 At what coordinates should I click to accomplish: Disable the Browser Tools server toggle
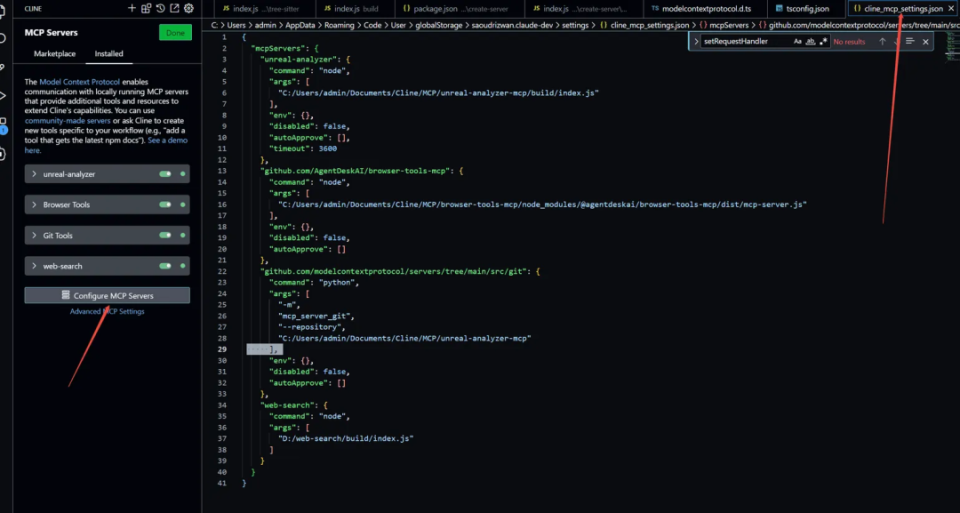tap(165, 204)
